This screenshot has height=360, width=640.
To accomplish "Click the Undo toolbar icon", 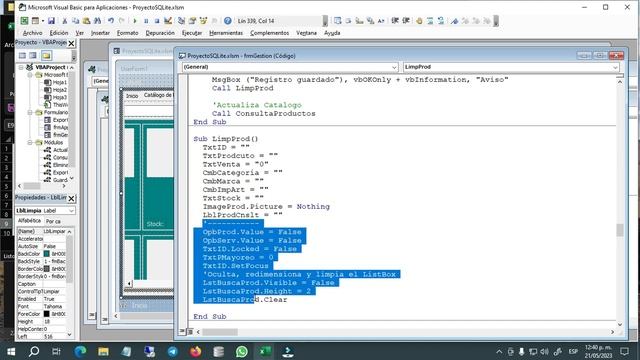I will [111, 21].
